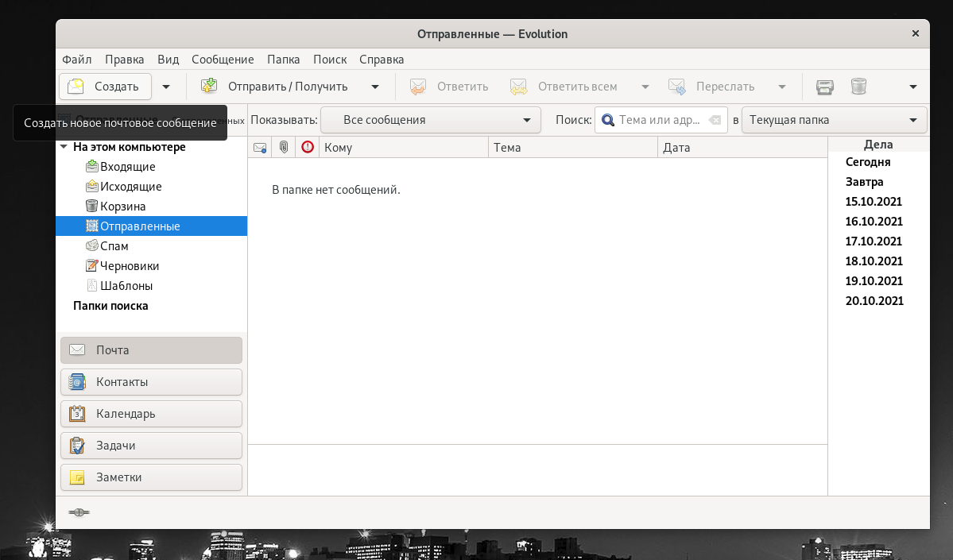Switch to the Заметки view
953x560 pixels.
pos(151,477)
